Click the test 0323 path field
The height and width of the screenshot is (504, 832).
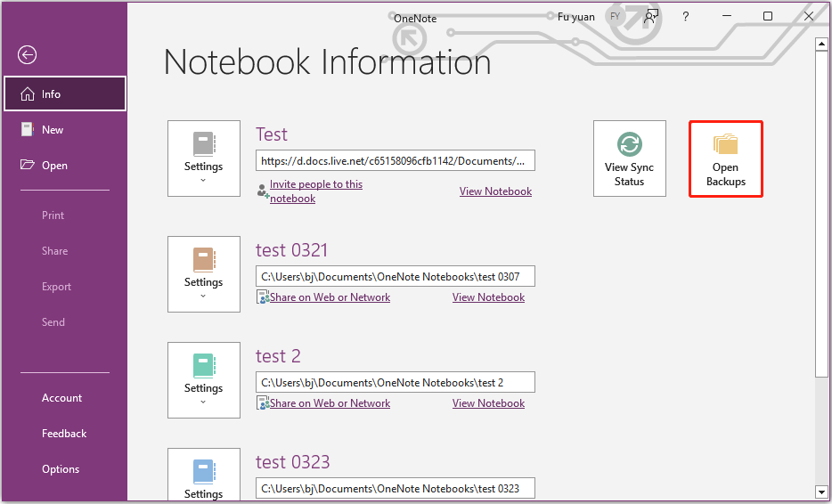coord(396,489)
